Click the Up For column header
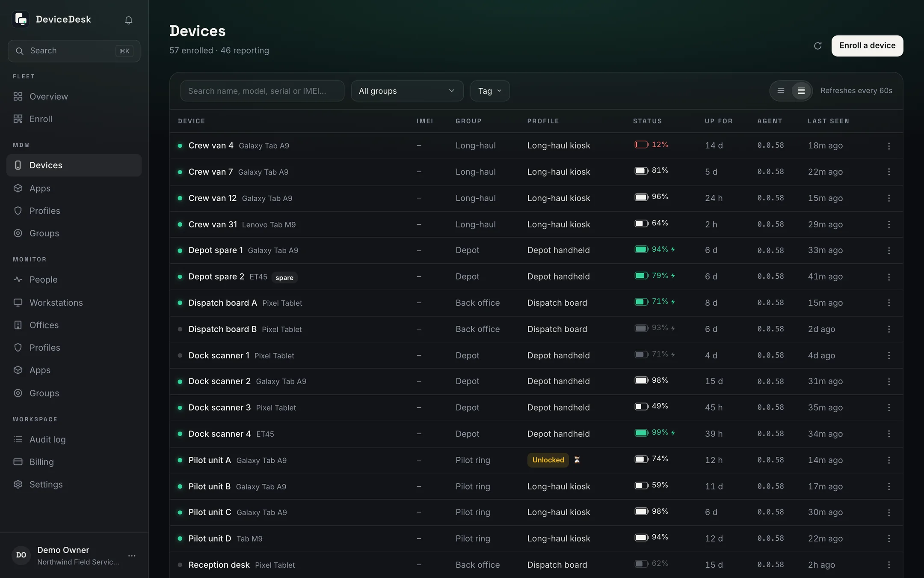924x578 pixels. (x=719, y=121)
